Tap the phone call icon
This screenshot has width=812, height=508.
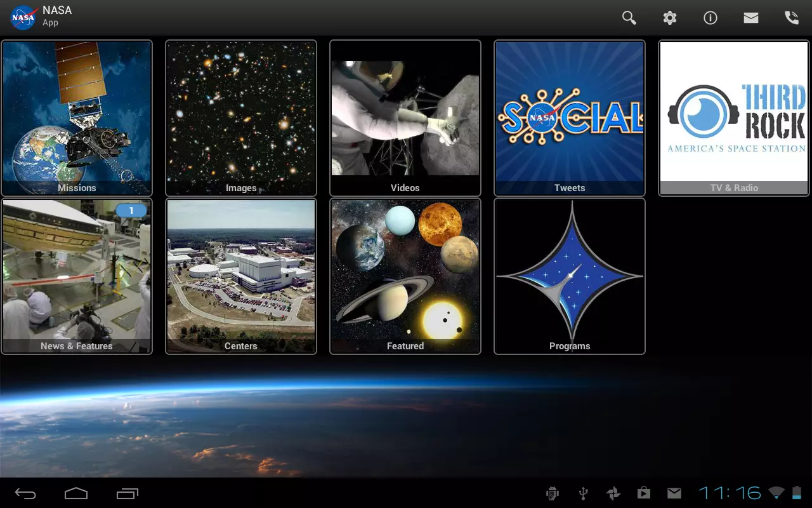click(792, 18)
